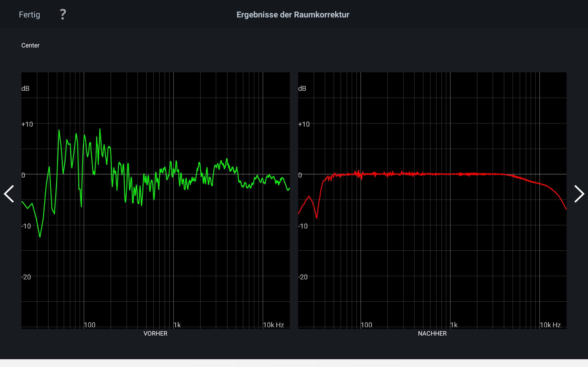Click the 100 label on VORHER graph
The height and width of the screenshot is (367, 588).
[x=90, y=325]
